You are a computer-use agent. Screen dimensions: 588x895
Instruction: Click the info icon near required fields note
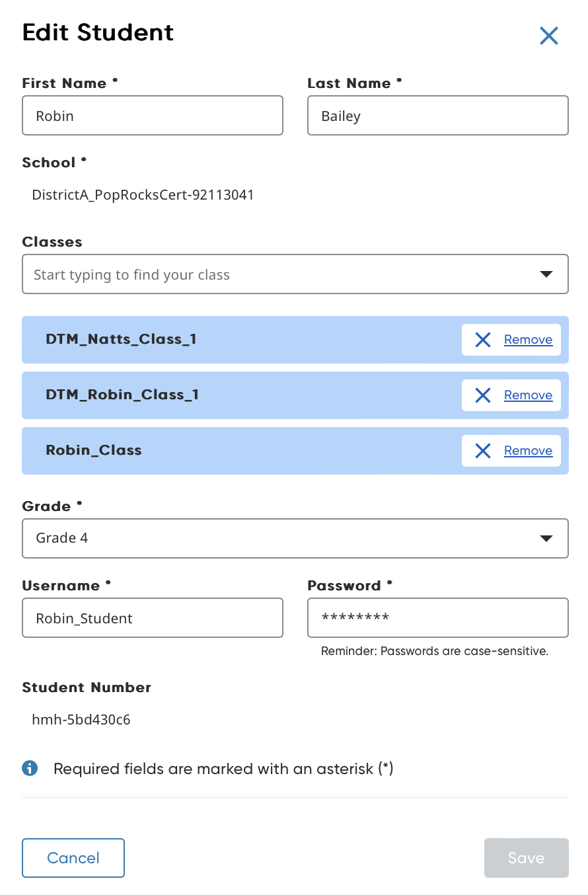coord(29,768)
